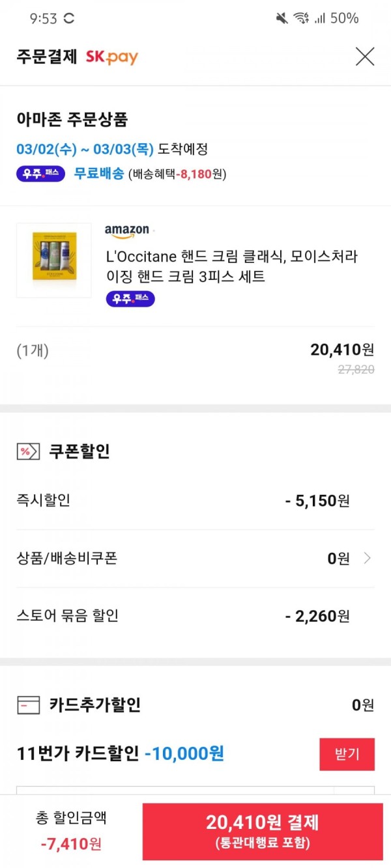Expand the 상품/배송비쿠폰 chevron
Screen dimensions: 391x868
click(x=368, y=558)
